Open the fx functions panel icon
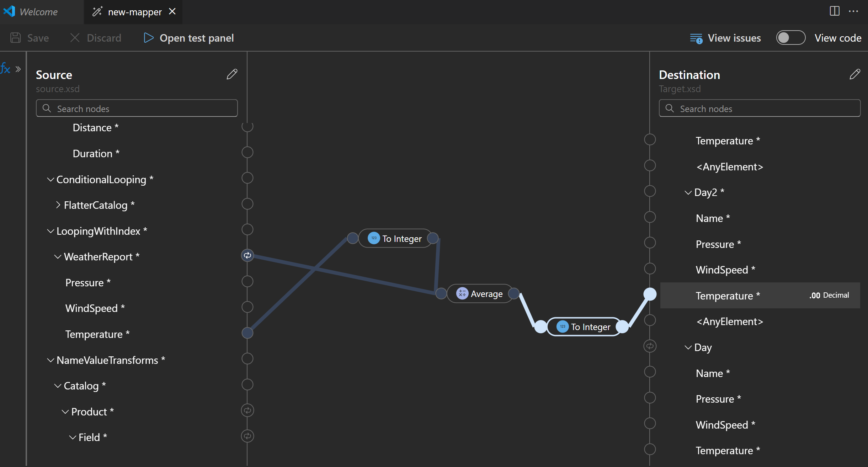 (5, 68)
